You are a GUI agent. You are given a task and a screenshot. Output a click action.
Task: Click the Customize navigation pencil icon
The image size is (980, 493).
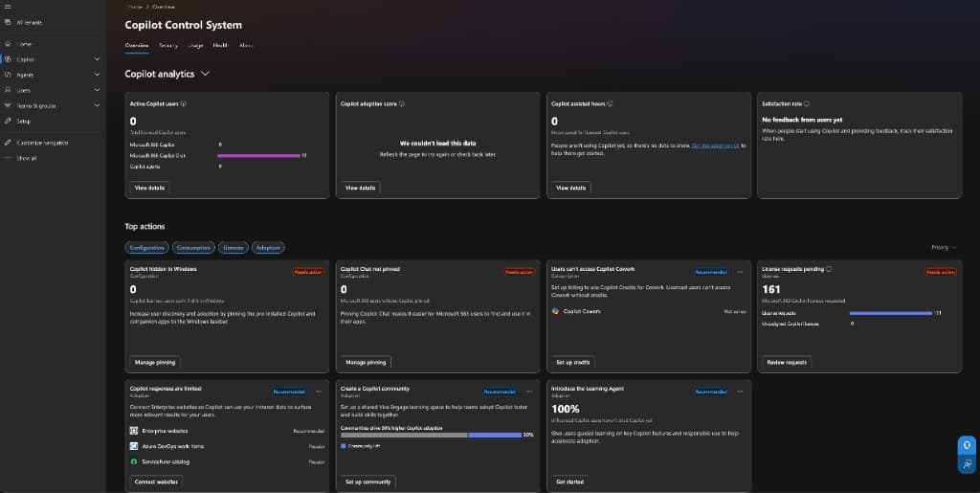click(x=8, y=143)
